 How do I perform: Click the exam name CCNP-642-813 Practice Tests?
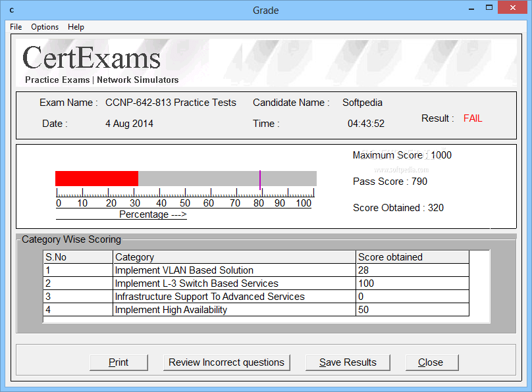coord(171,103)
